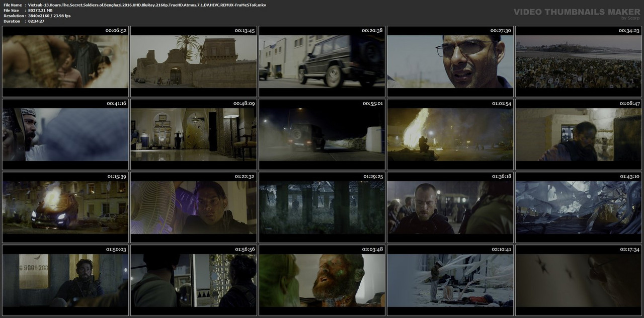Click the night jeep frame 00:55:01
Screen dimensions: 644x318
tap(322, 134)
